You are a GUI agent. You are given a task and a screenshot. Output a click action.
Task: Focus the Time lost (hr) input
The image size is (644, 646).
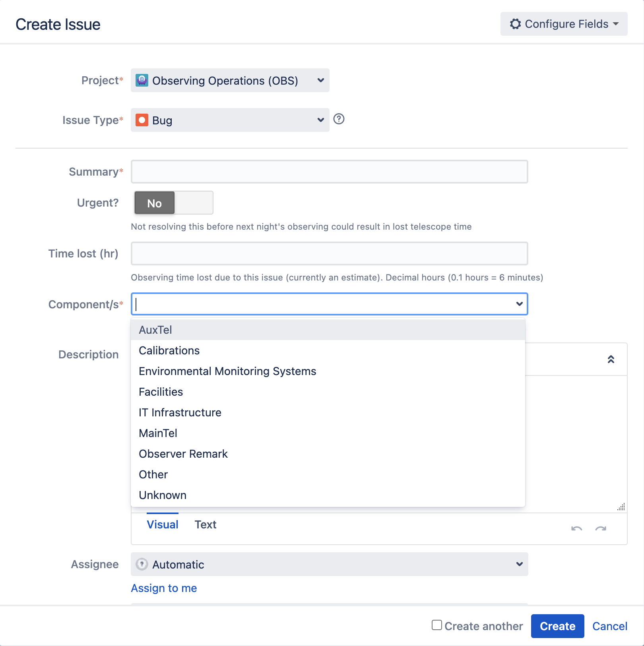pos(329,253)
